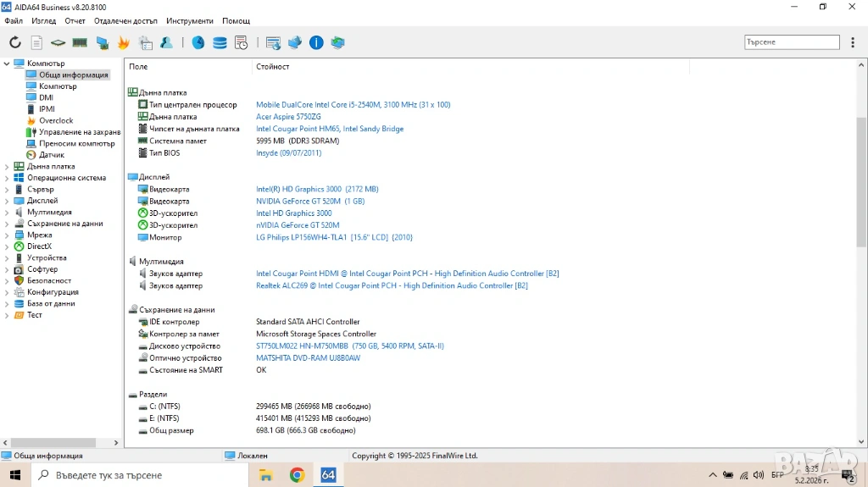Click the CPU chip icon in toolbar
868x487 pixels.
(x=58, y=42)
